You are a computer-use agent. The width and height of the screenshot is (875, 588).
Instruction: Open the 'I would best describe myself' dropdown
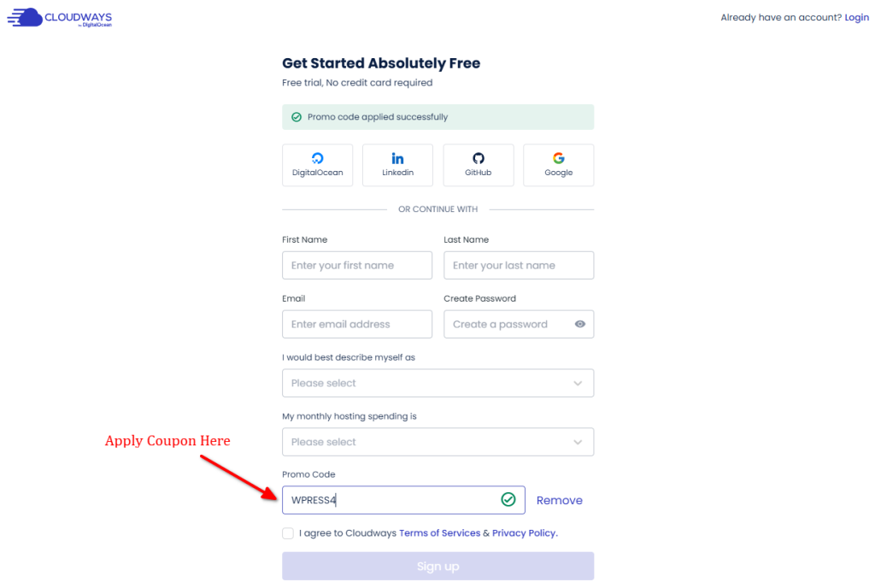[x=437, y=384]
